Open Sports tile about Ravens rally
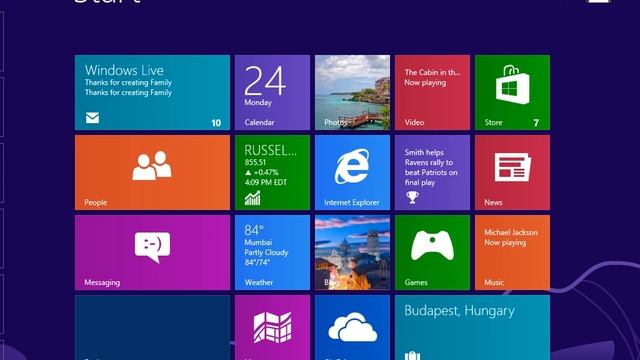640x360 pixels. (432, 173)
